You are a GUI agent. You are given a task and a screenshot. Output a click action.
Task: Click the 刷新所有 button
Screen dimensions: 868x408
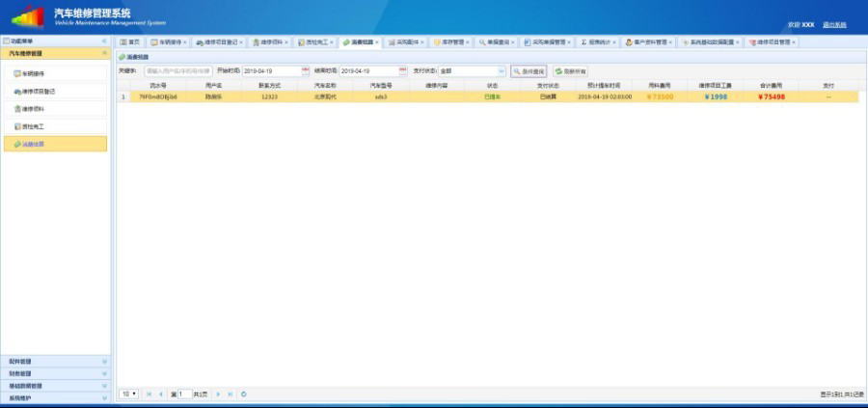click(570, 71)
